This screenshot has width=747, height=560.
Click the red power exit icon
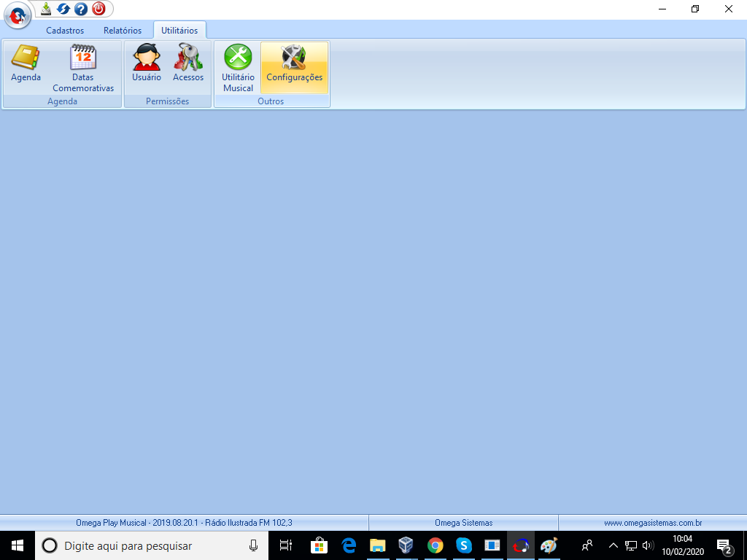tap(98, 9)
